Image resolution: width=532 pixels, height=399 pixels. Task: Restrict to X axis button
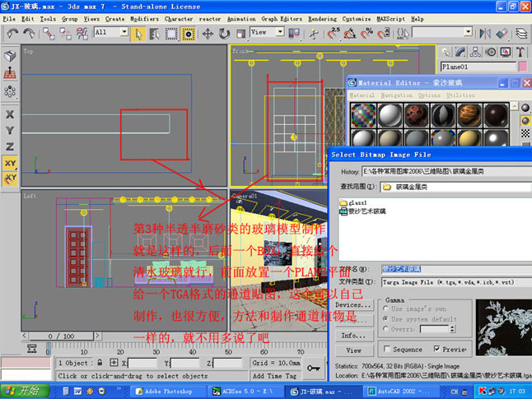coord(10,114)
